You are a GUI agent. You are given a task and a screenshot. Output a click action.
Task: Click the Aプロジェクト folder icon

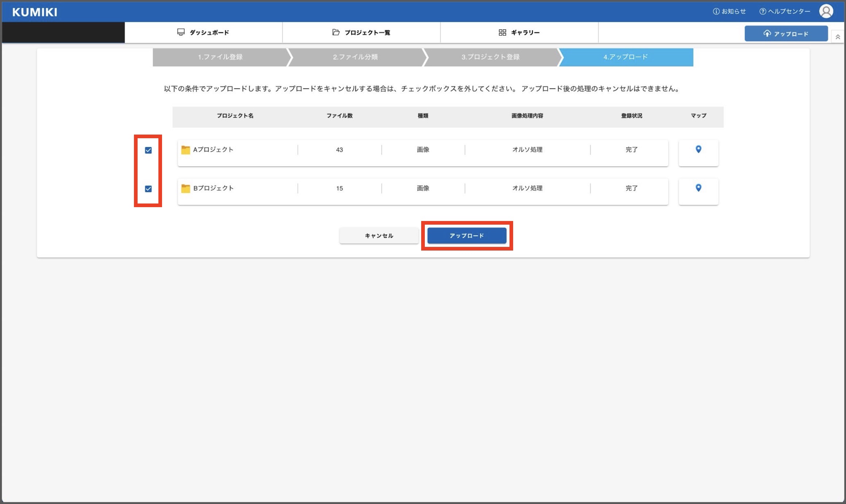(185, 150)
